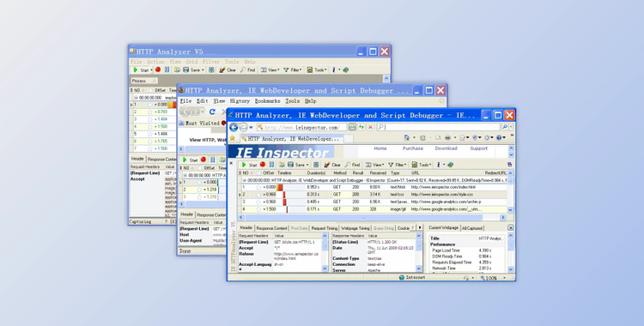Click IE address bar with ieinspector.com

[x=301, y=127]
